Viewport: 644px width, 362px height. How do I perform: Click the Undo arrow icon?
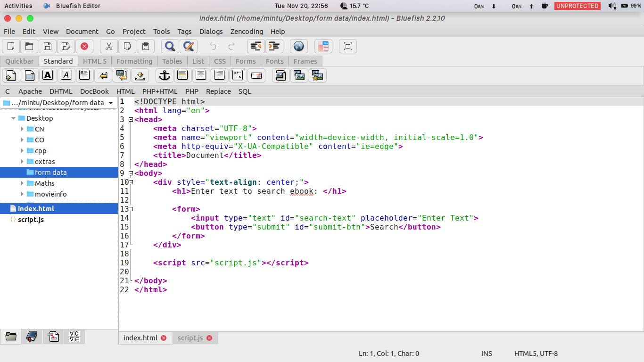[213, 46]
